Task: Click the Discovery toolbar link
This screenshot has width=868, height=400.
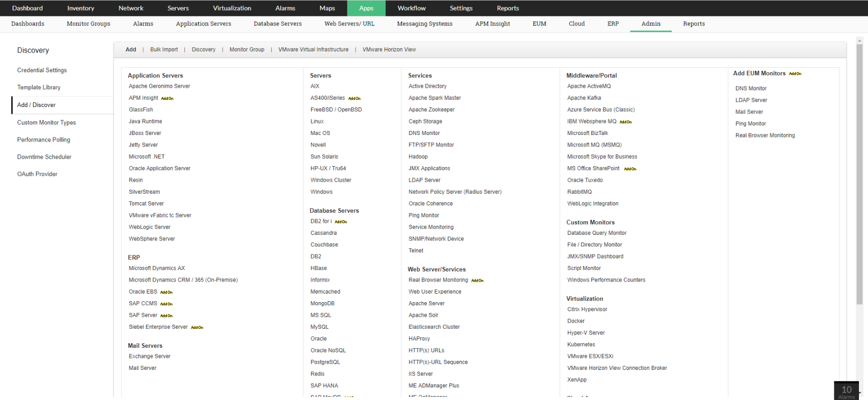Action: coord(203,50)
